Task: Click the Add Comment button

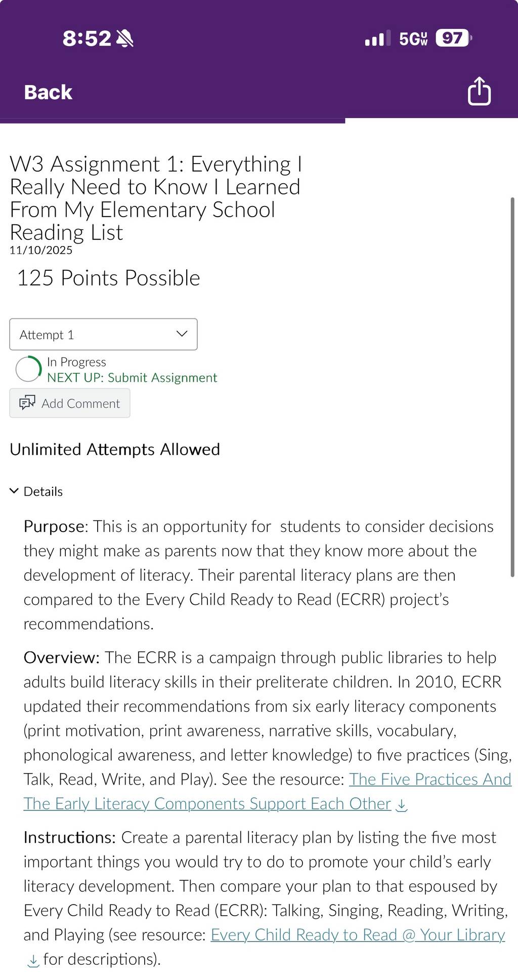Action: [x=70, y=403]
